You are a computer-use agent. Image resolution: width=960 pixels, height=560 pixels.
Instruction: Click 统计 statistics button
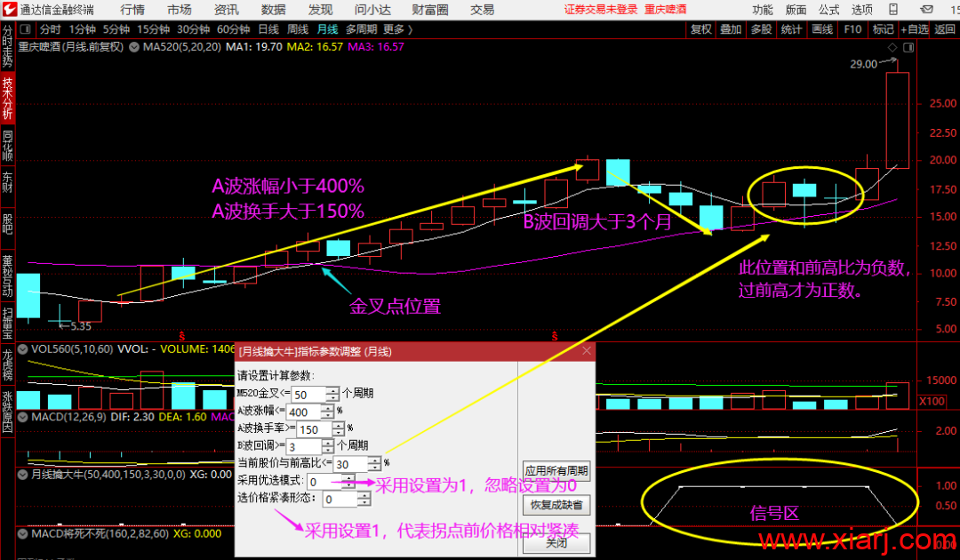click(x=791, y=29)
